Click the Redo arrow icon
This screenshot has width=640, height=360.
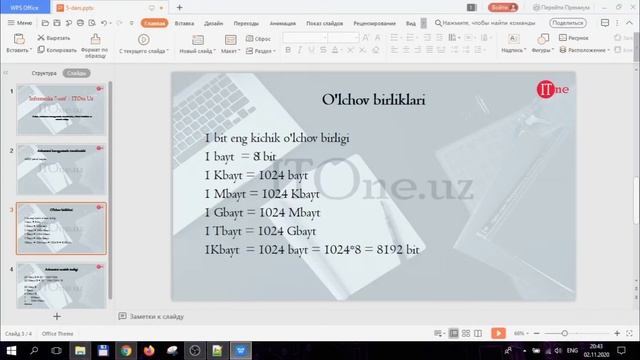119,23
